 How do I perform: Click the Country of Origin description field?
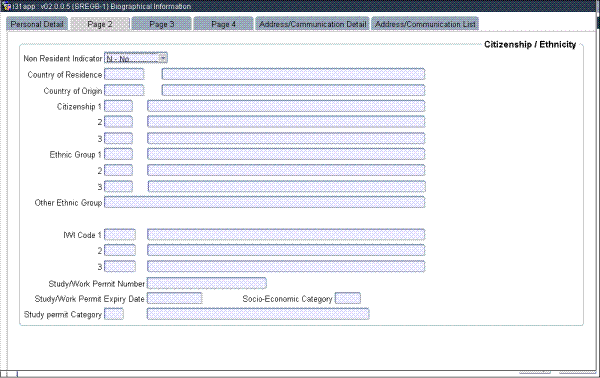(293, 90)
